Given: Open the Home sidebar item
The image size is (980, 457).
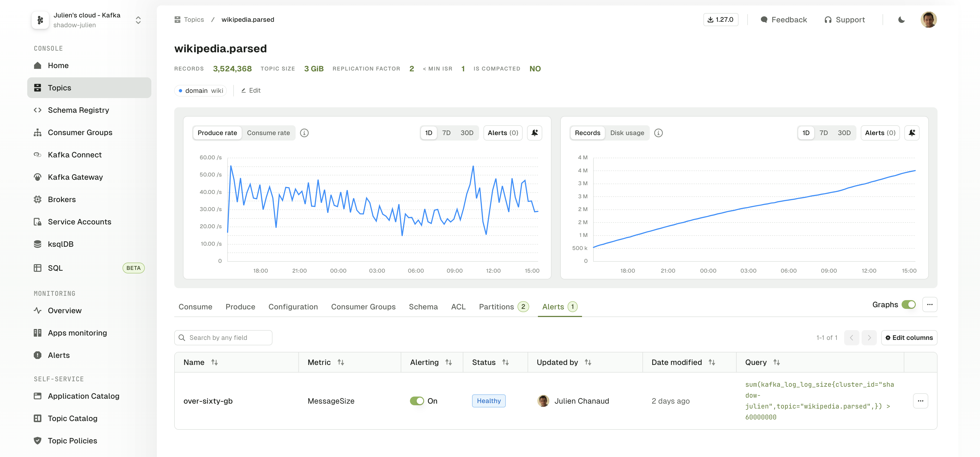Looking at the screenshot, I should coord(89,65).
